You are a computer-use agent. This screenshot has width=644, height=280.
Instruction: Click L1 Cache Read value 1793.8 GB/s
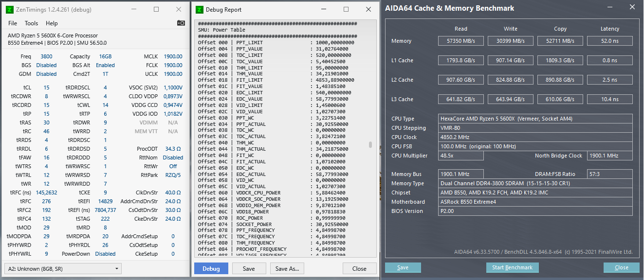(x=461, y=60)
